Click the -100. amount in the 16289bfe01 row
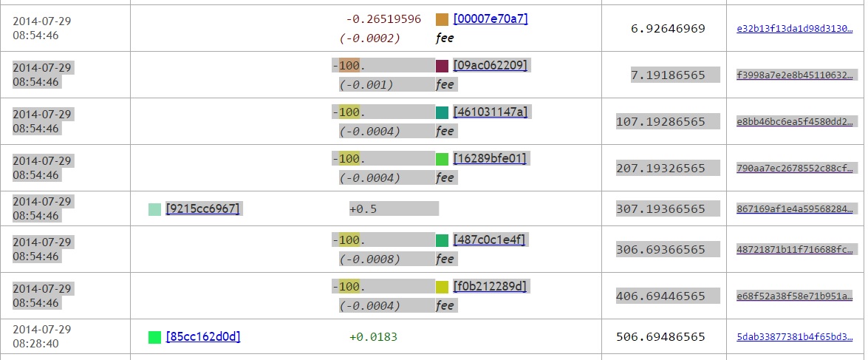Screen dimensions: 868x360 coord(349,159)
